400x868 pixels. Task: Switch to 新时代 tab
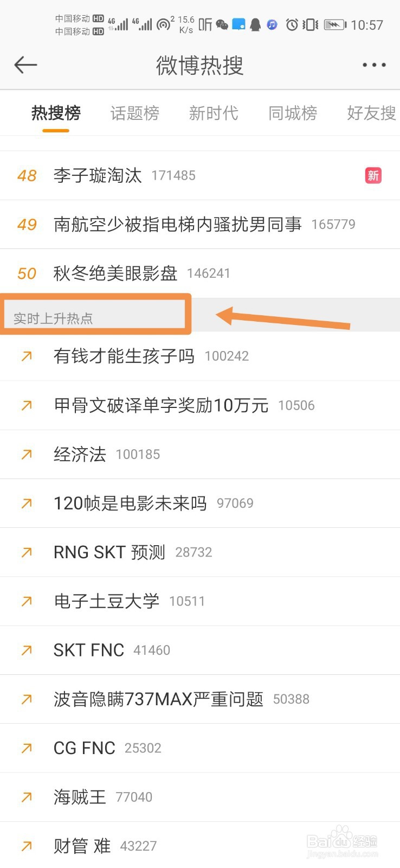[214, 113]
